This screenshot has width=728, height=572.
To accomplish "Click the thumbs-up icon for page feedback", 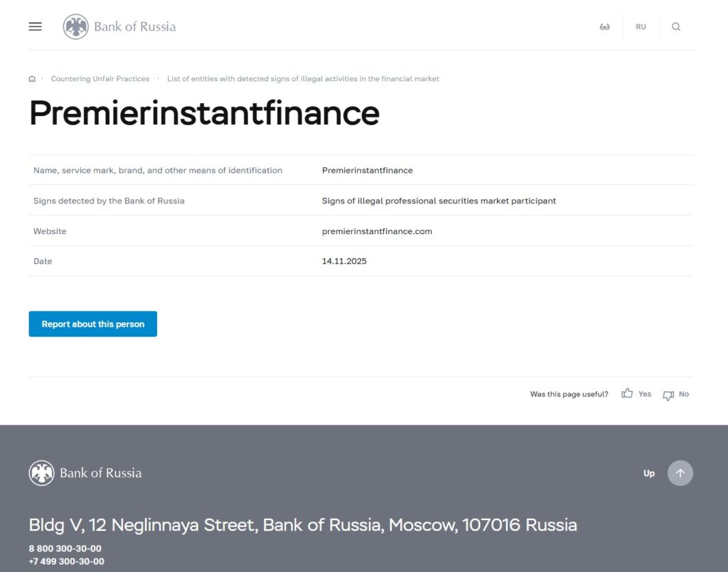I will coord(626,393).
